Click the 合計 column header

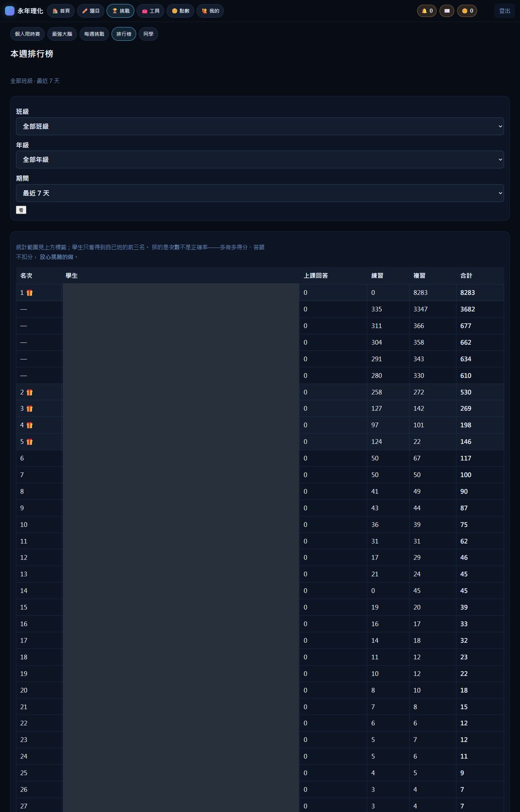pyautogui.click(x=466, y=275)
